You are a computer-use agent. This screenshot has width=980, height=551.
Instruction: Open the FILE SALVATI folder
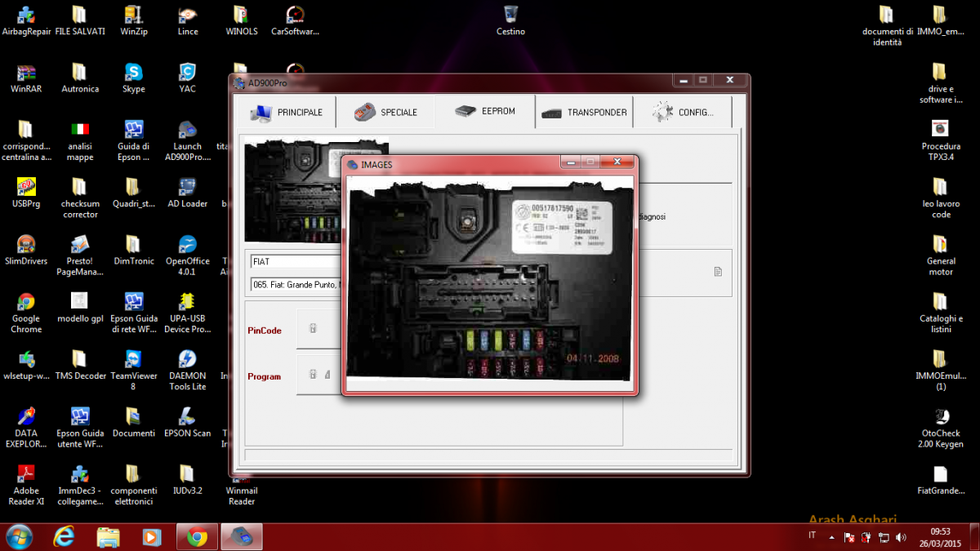pyautogui.click(x=79, y=21)
